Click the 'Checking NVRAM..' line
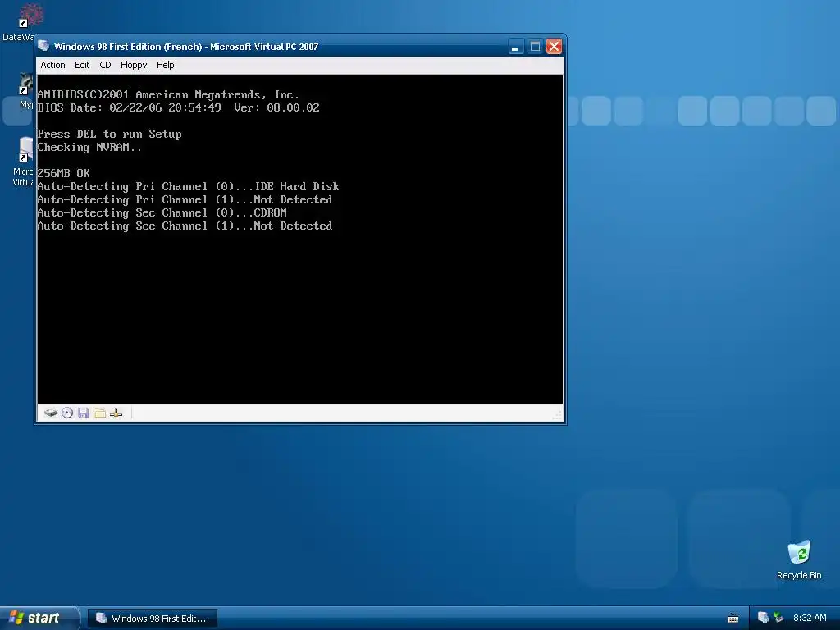The height and width of the screenshot is (630, 840). (89, 148)
